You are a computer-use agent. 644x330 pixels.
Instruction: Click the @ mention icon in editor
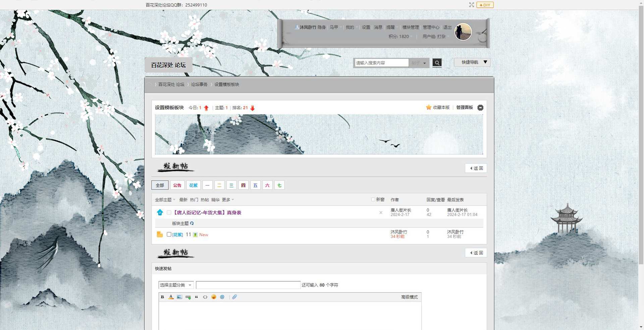(222, 297)
